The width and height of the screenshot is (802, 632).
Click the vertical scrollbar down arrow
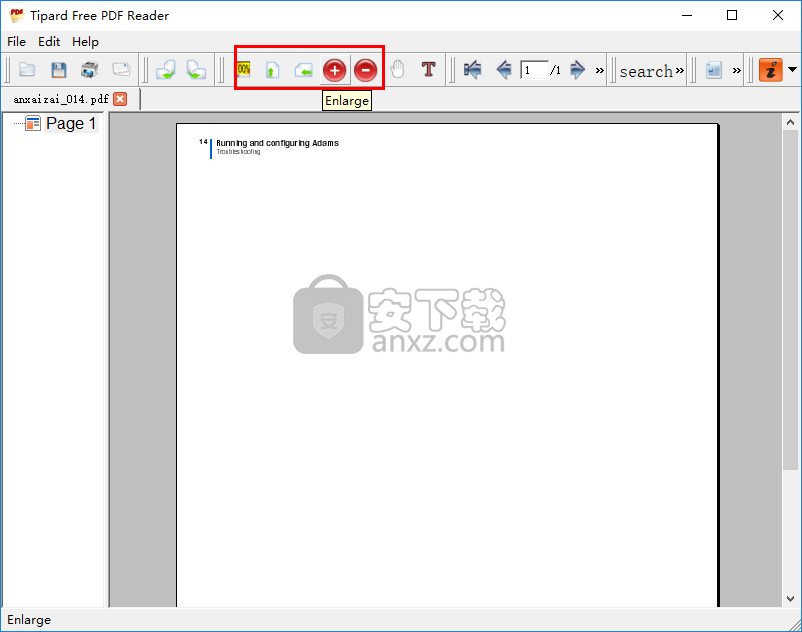point(790,598)
